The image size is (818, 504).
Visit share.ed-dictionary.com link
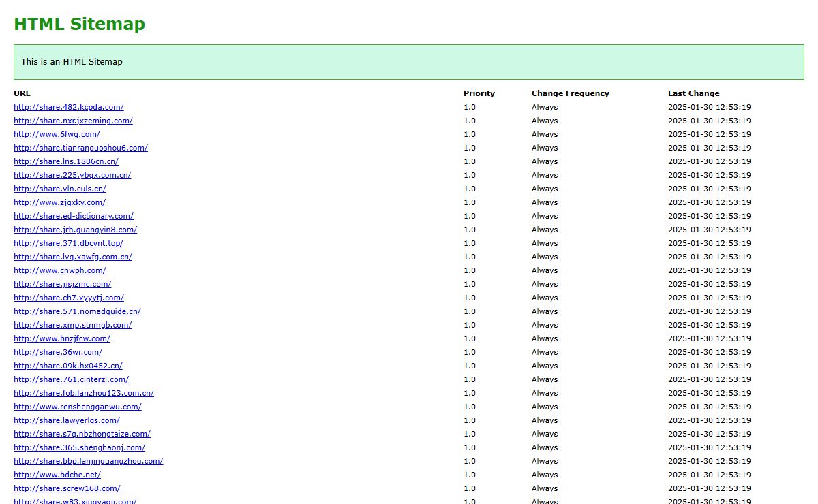(x=74, y=216)
